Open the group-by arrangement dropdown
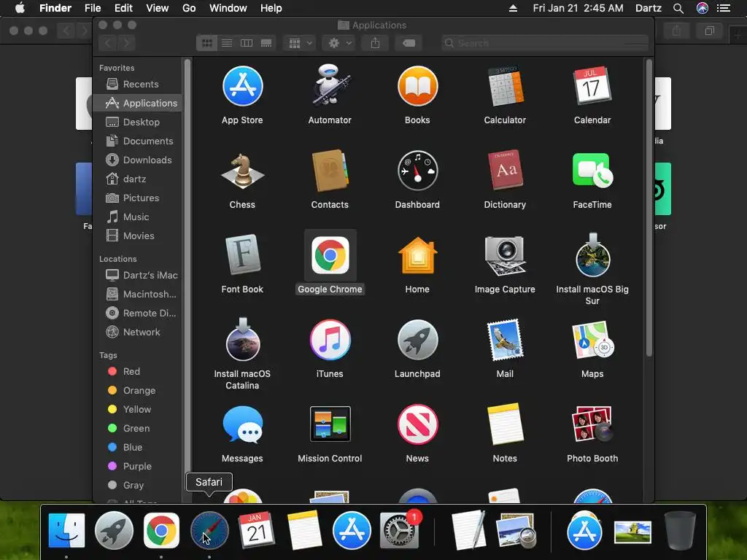 [300, 43]
